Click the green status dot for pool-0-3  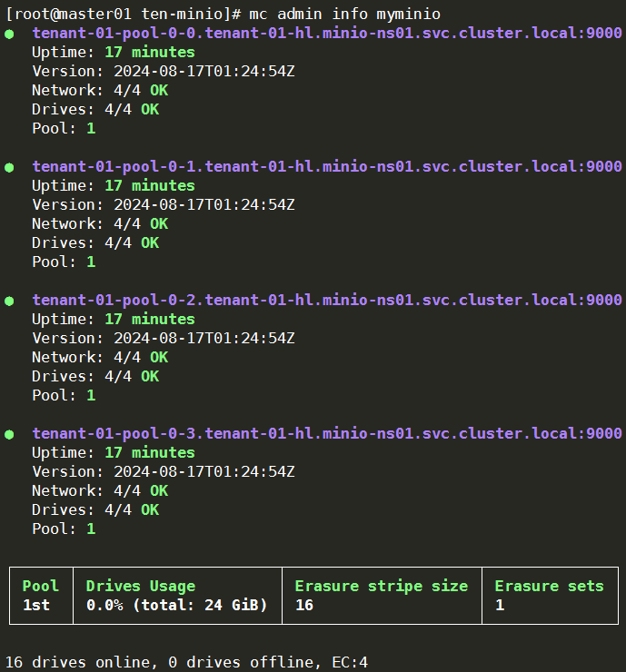(9, 434)
